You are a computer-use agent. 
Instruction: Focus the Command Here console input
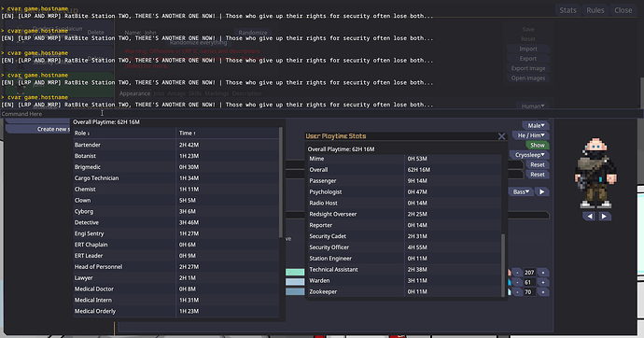(321, 114)
